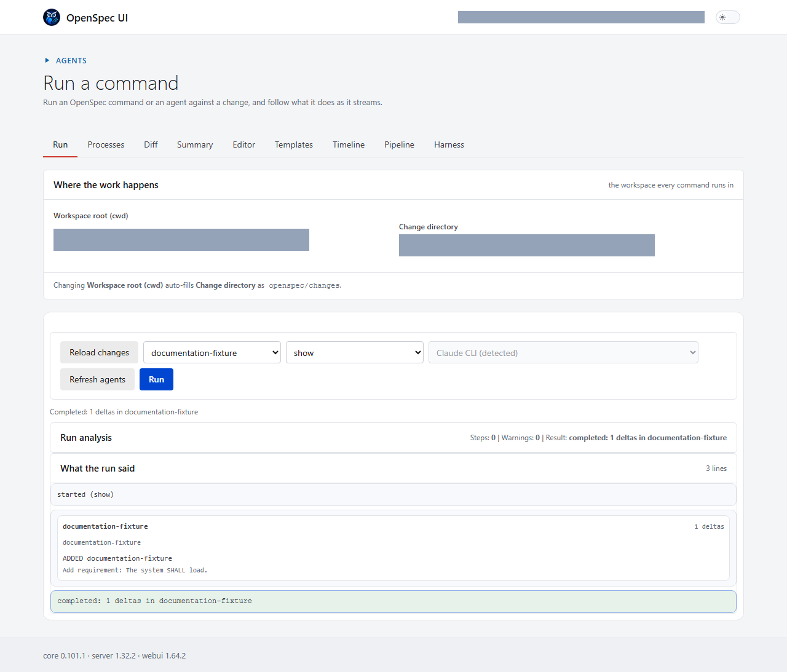
Task: Toggle the light/dark theme switch
Action: [727, 17]
